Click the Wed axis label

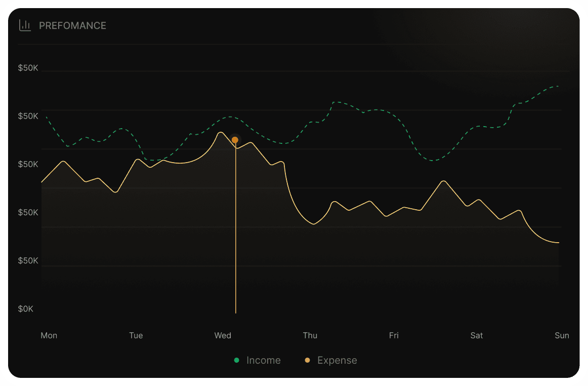pos(222,335)
